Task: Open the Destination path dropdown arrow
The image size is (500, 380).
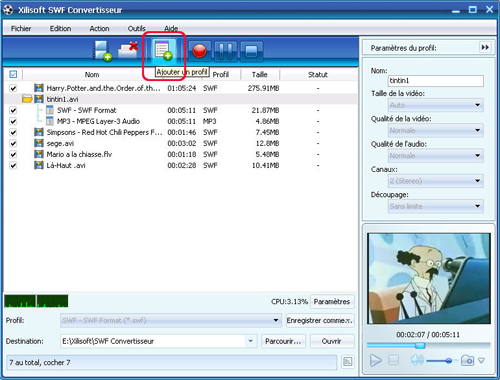Action: tap(250, 341)
